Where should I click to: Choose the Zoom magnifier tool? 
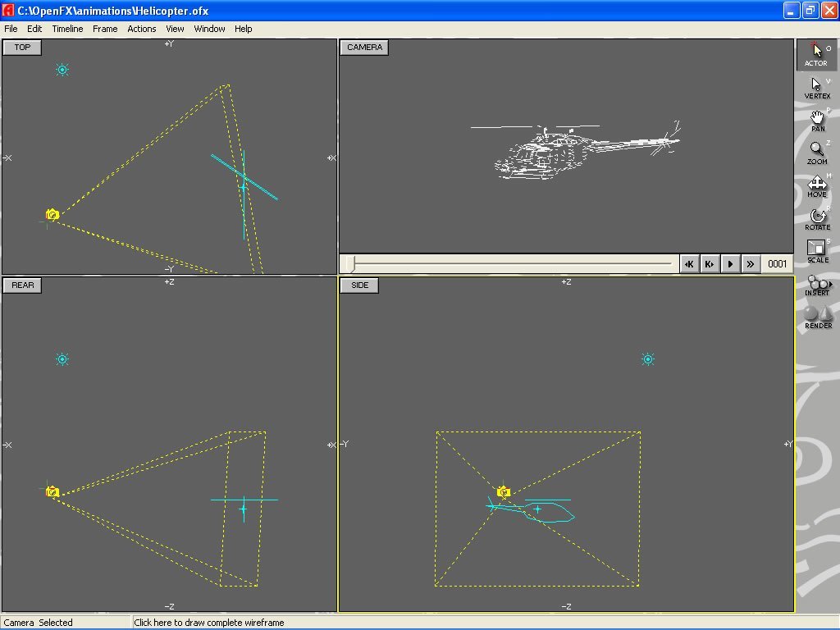(816, 153)
